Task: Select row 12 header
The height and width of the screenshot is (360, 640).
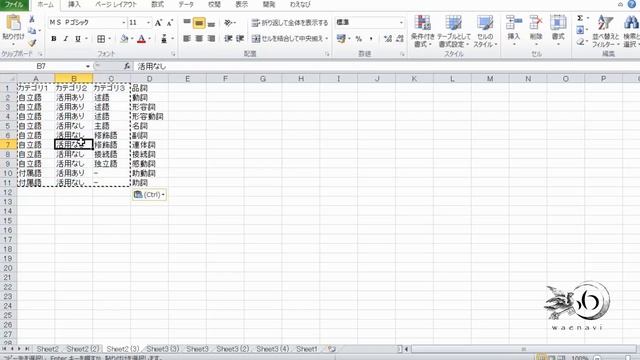Action: pyautogui.click(x=8, y=192)
